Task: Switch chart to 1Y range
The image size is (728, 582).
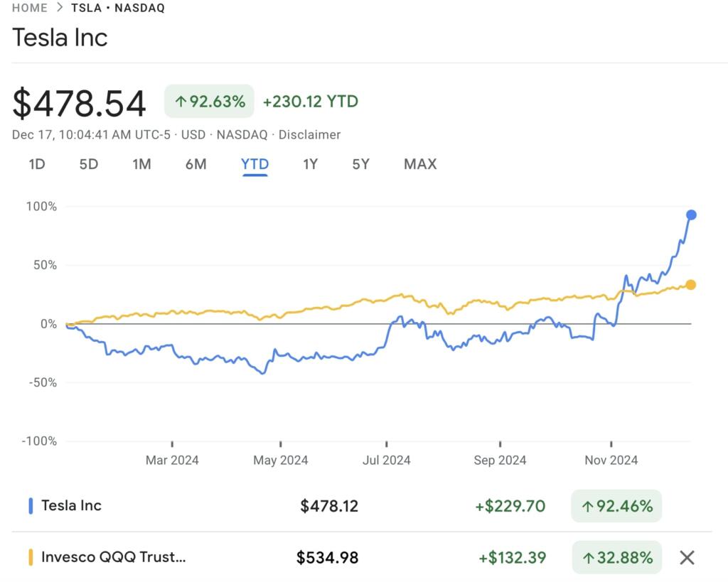Action: pos(310,164)
